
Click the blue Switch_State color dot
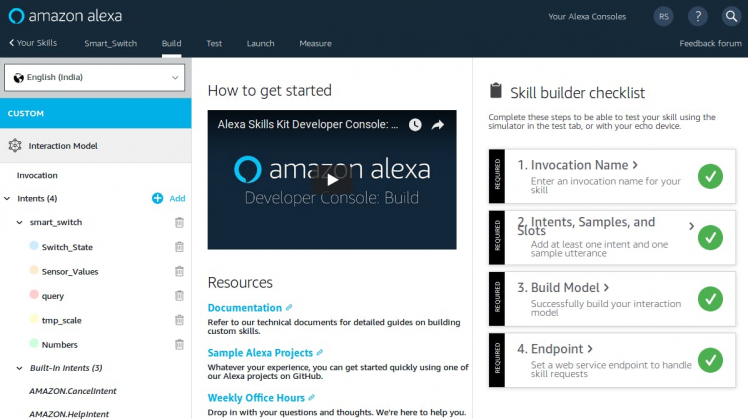click(x=34, y=245)
